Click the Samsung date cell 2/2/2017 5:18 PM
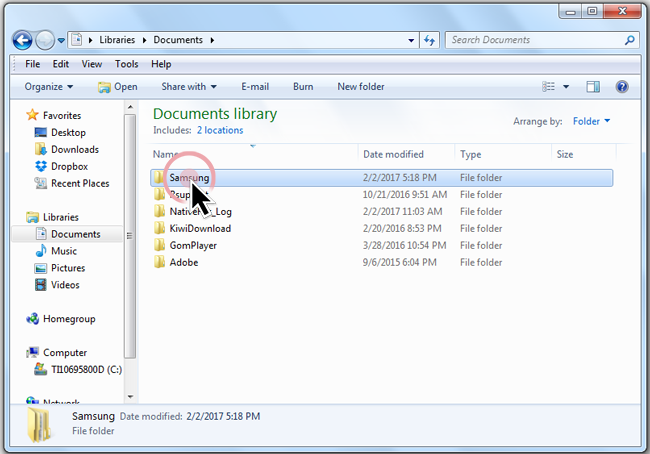Viewport: 650px width, 454px height. [x=400, y=177]
